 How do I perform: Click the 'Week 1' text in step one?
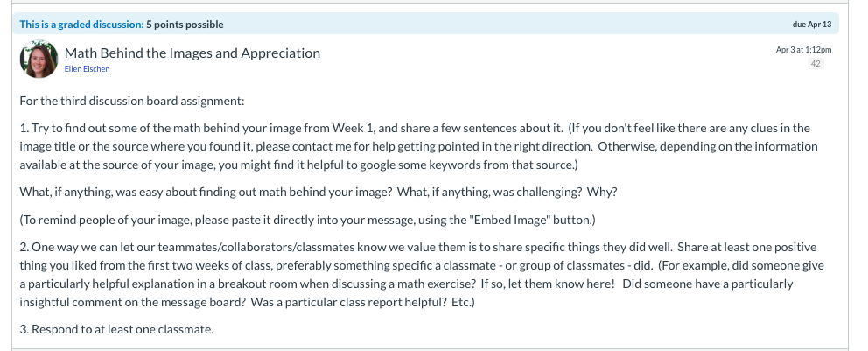coord(348,129)
